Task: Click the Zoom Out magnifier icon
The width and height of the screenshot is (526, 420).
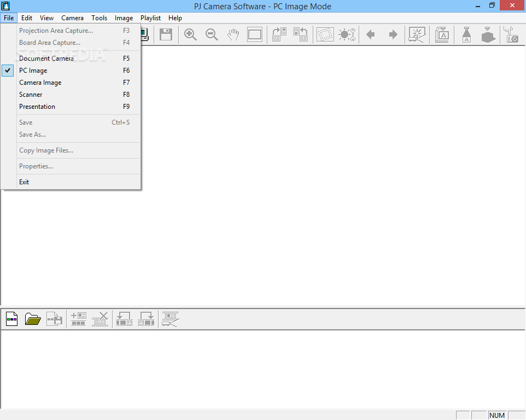Action: 212,34
